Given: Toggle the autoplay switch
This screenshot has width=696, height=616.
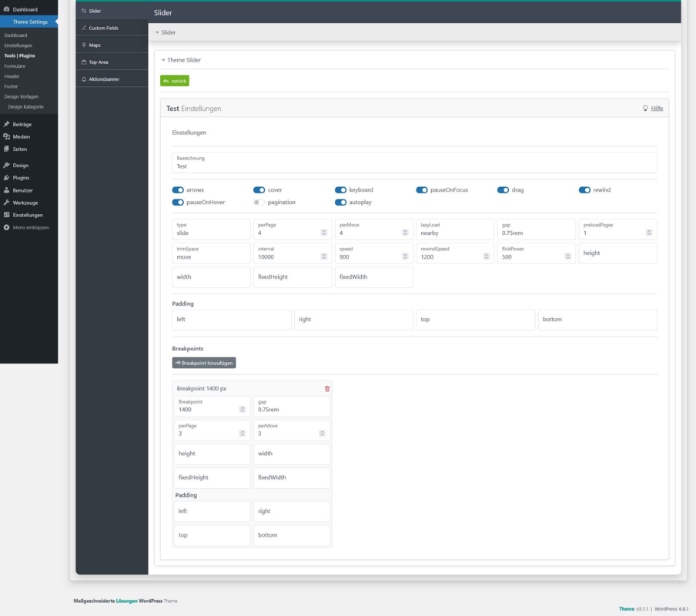Looking at the screenshot, I should coord(340,203).
